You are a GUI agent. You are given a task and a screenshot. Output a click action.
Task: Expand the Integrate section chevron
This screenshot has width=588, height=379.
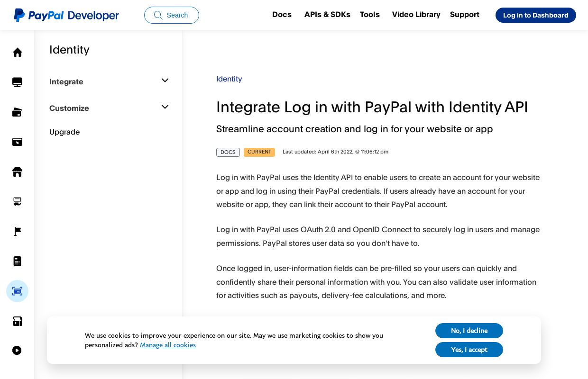tap(165, 81)
